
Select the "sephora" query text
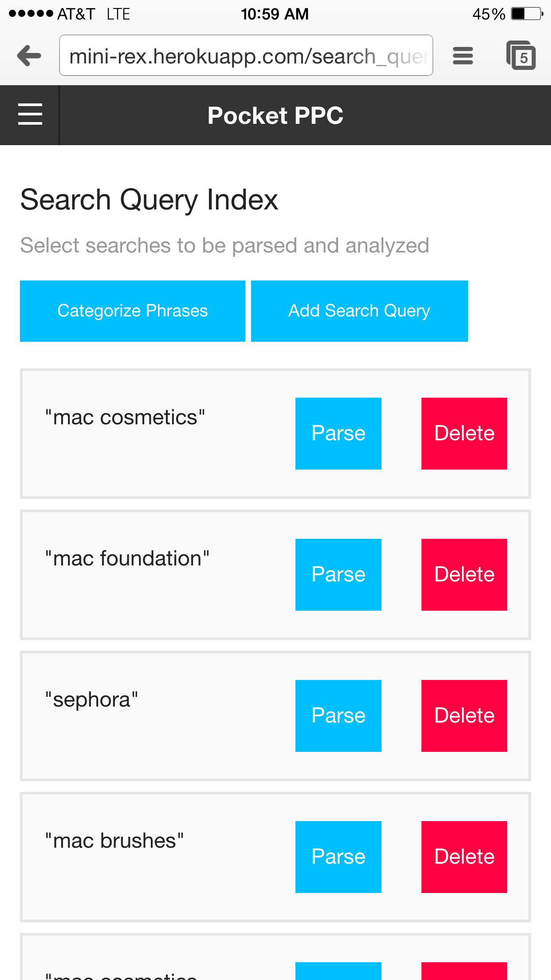coord(92,699)
